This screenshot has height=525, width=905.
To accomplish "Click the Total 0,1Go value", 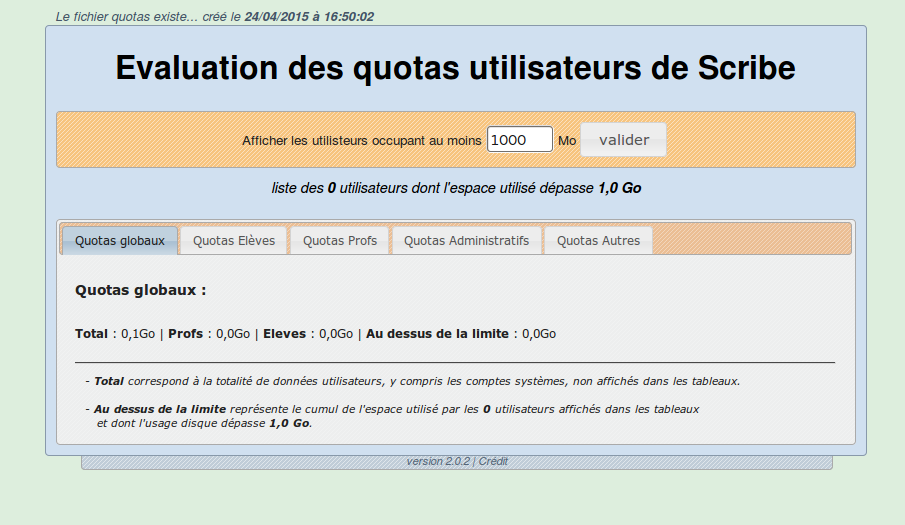I will (115, 334).
